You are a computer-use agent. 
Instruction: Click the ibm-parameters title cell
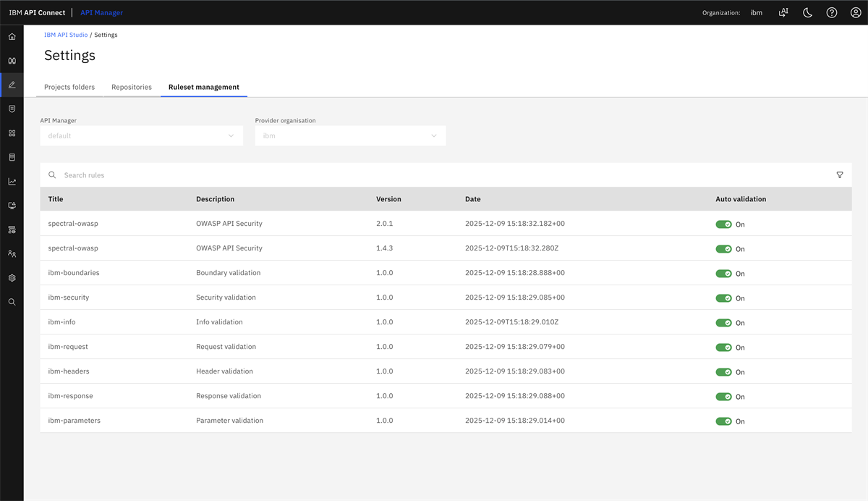coord(74,421)
